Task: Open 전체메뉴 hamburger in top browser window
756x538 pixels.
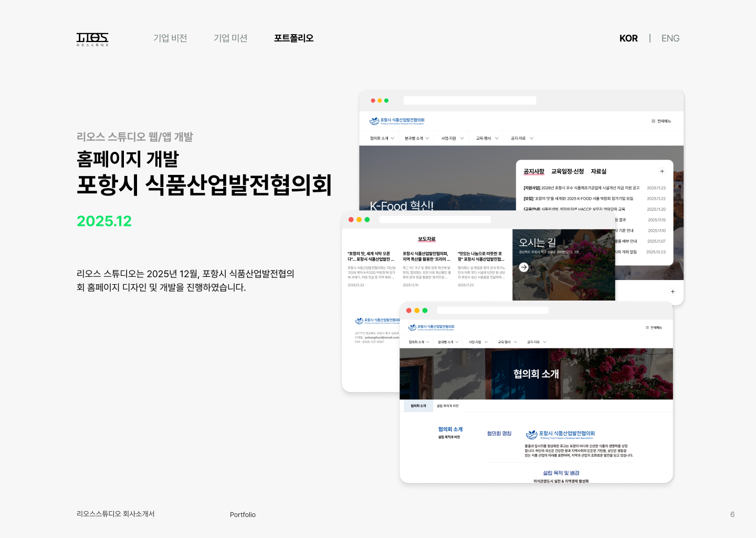Action: pyautogui.click(x=661, y=121)
